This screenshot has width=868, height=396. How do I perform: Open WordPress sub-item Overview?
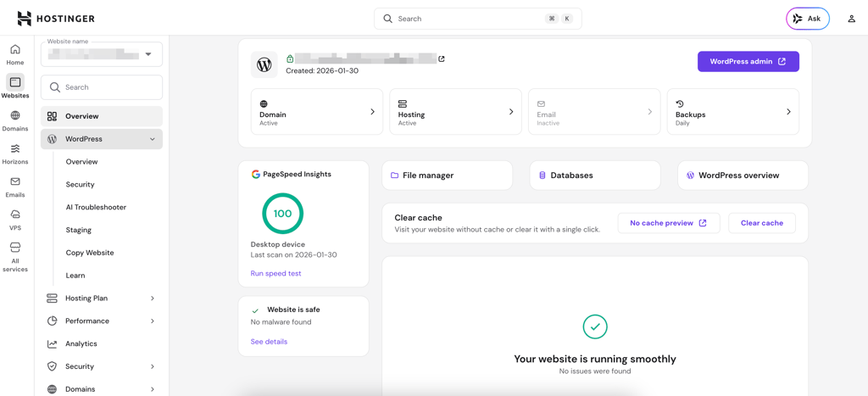click(x=81, y=162)
